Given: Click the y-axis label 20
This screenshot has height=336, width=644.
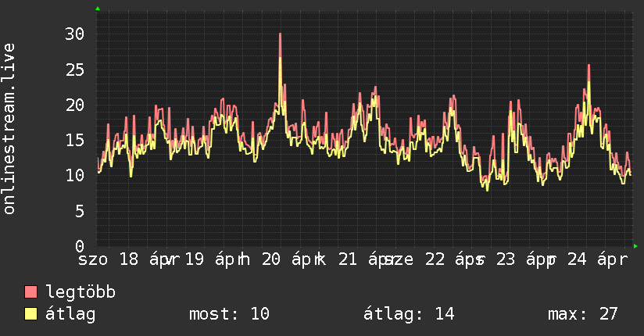Looking at the screenshot, I should pos(75,105).
